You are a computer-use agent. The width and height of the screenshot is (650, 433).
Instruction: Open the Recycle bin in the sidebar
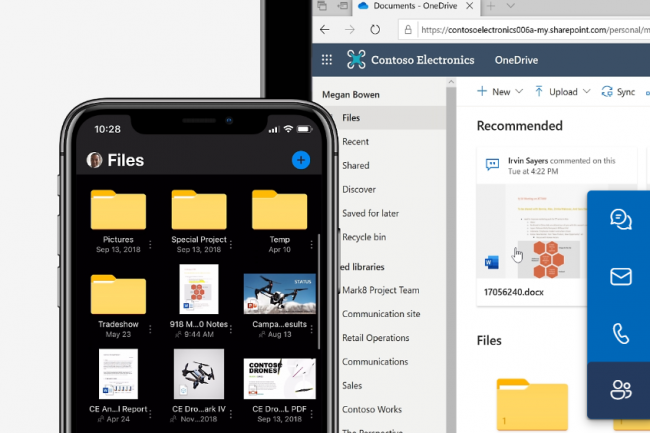(364, 237)
